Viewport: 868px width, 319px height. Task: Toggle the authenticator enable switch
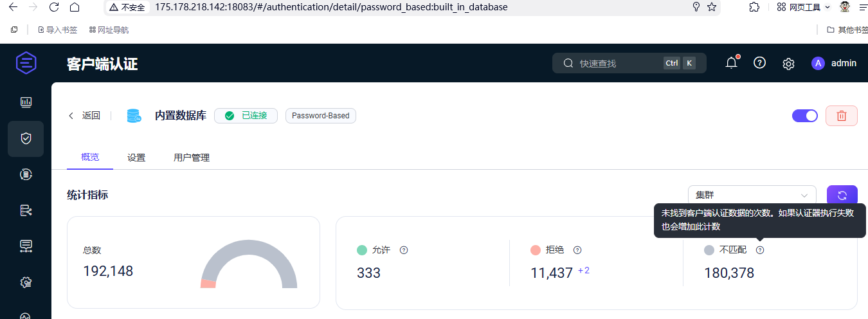click(804, 116)
